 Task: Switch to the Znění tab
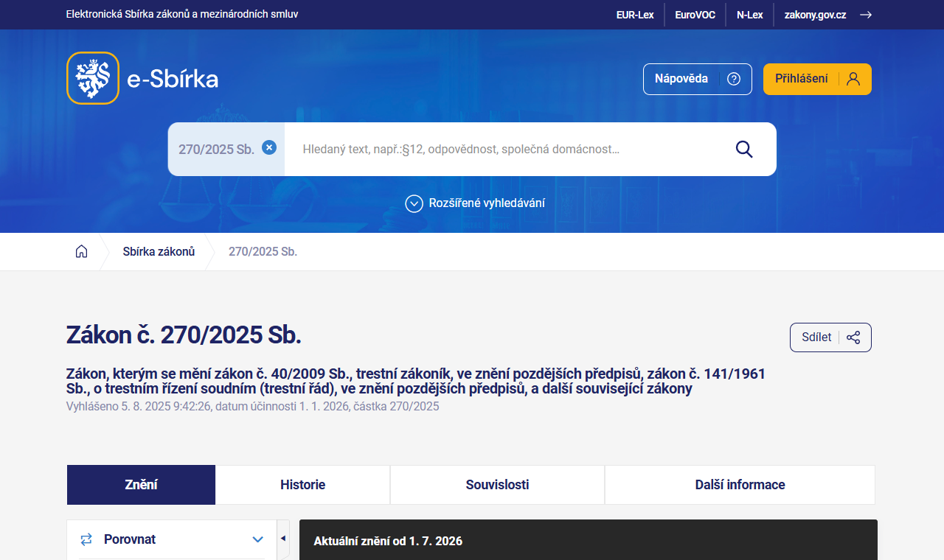(x=141, y=485)
